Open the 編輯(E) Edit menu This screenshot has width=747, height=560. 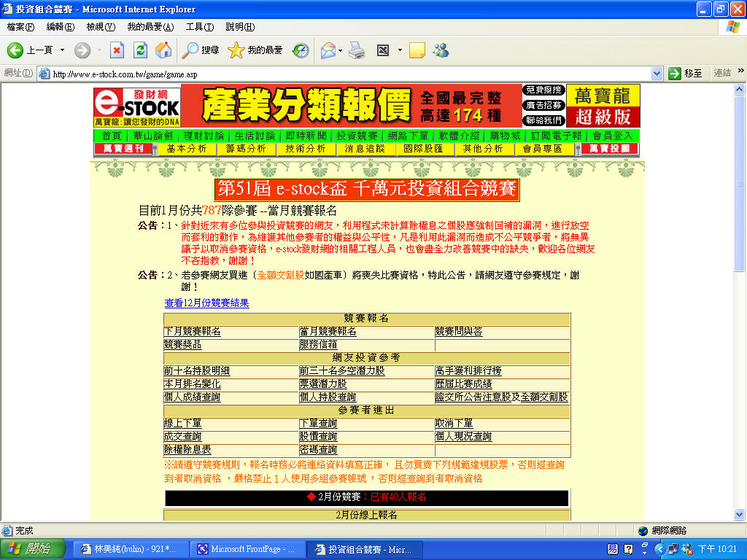point(61,27)
